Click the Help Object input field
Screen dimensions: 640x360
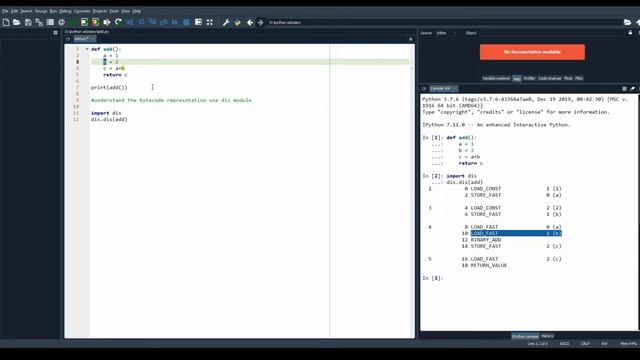pyautogui.click(x=552, y=33)
